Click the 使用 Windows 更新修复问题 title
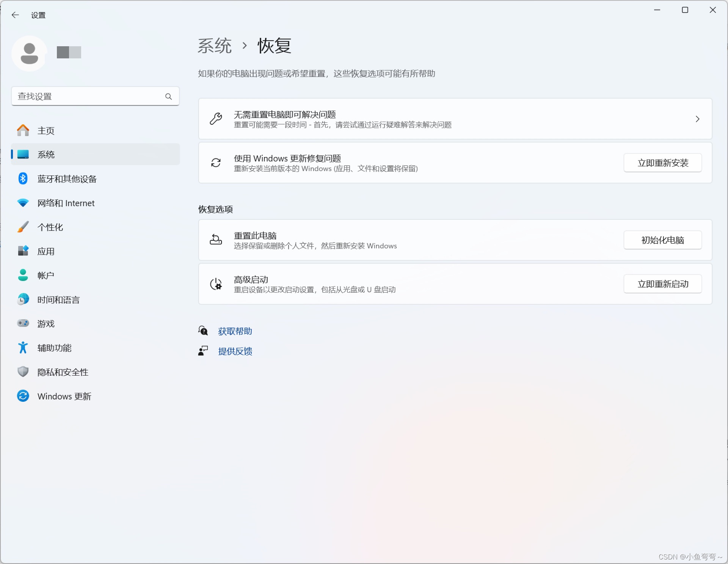 pyautogui.click(x=287, y=158)
